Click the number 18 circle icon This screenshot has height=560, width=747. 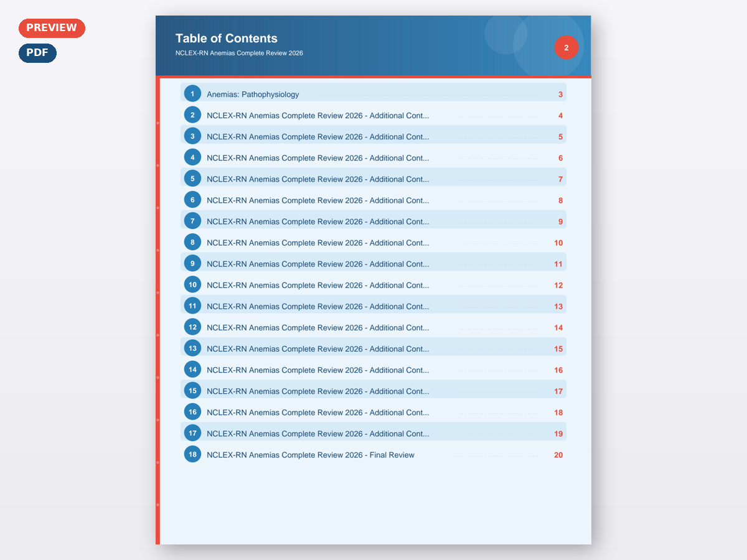tap(192, 454)
